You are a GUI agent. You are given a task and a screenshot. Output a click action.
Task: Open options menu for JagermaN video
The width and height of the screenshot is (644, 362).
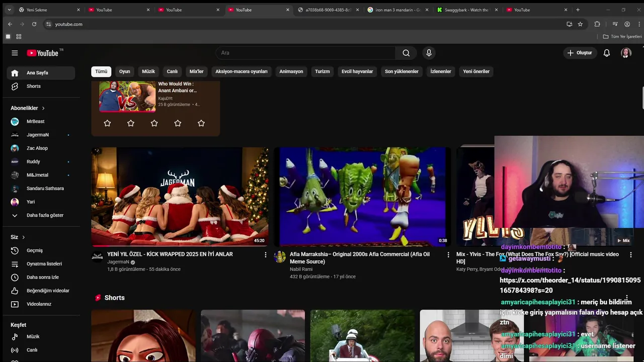(266, 255)
